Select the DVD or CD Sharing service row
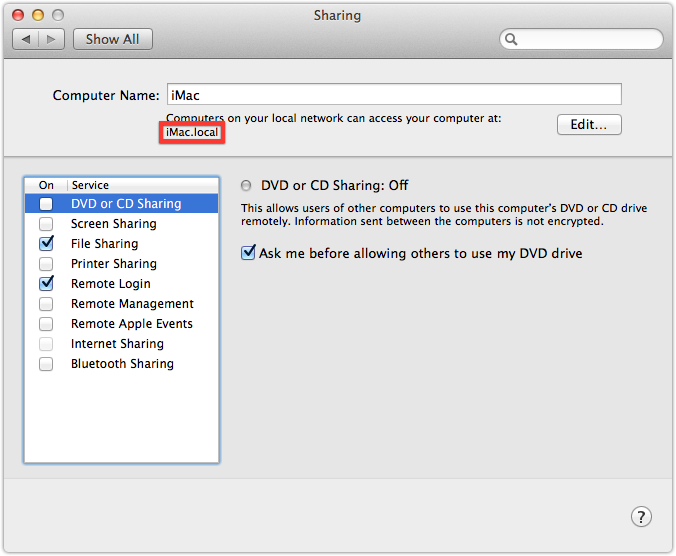Screen dimensions: 676x556 point(122,203)
